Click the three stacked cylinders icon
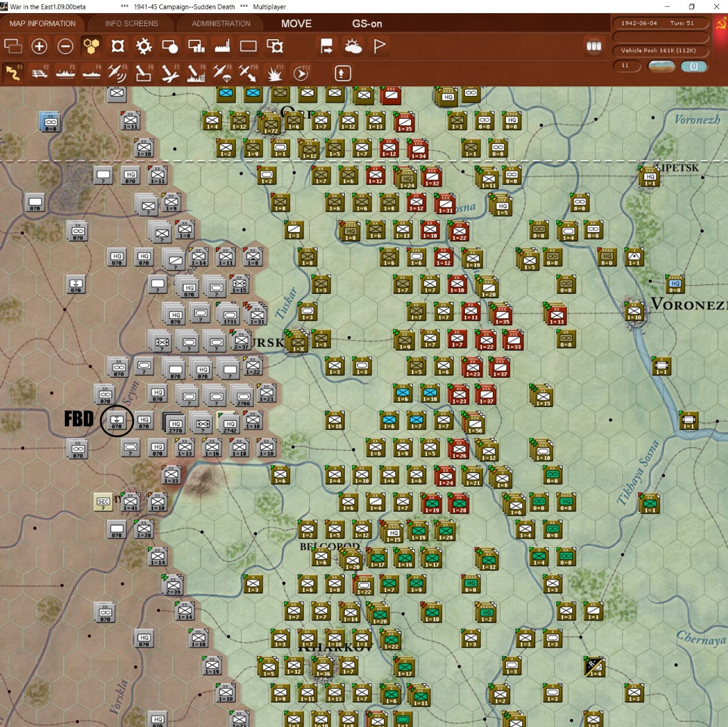 pyautogui.click(x=594, y=46)
